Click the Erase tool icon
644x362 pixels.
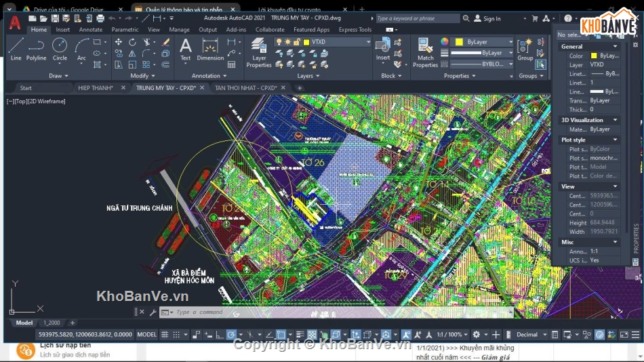pos(165,42)
